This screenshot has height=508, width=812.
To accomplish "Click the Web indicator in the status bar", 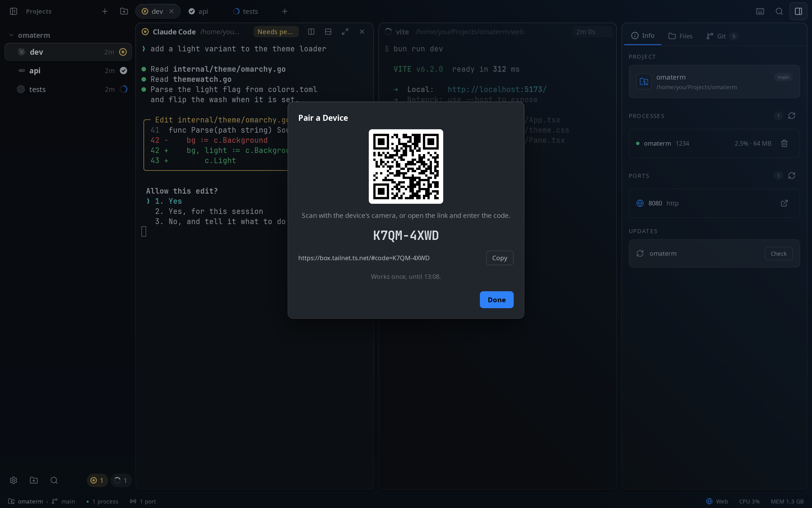I will click(x=717, y=501).
